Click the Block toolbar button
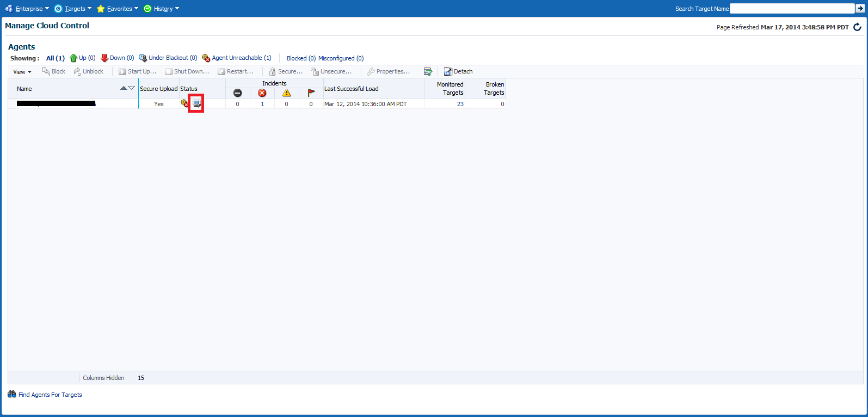 (53, 71)
